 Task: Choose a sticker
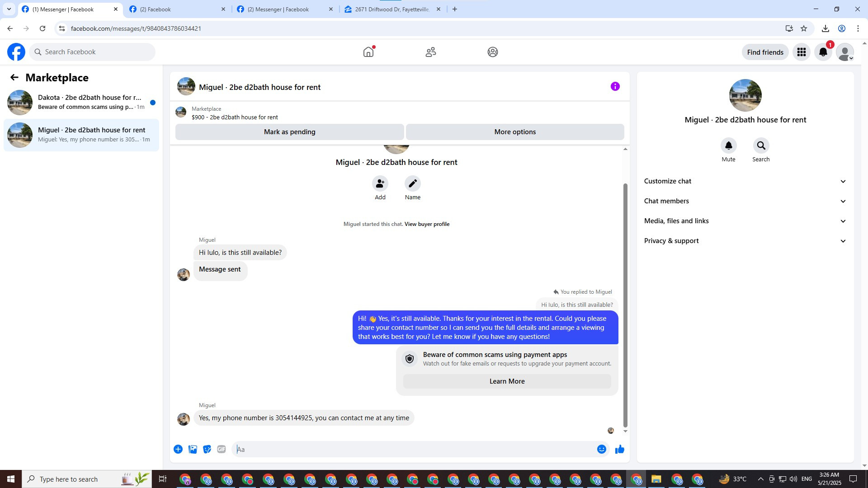207,449
